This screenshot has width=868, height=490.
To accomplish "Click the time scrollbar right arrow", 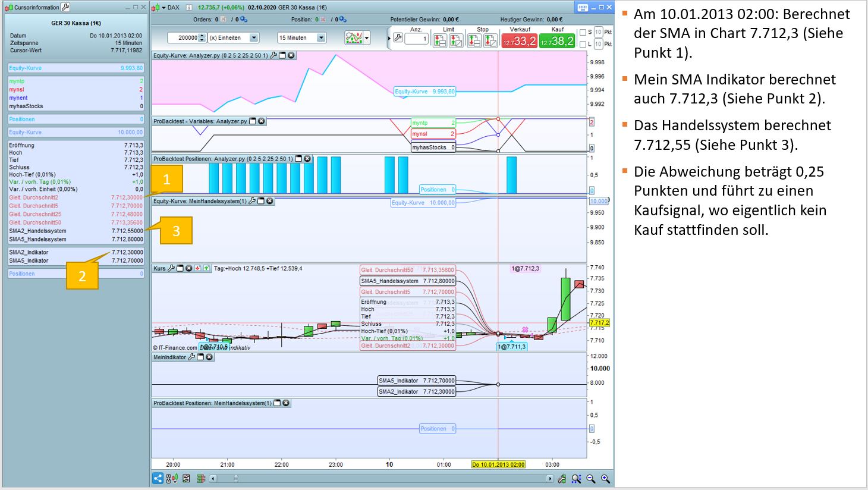I will tap(549, 478).
